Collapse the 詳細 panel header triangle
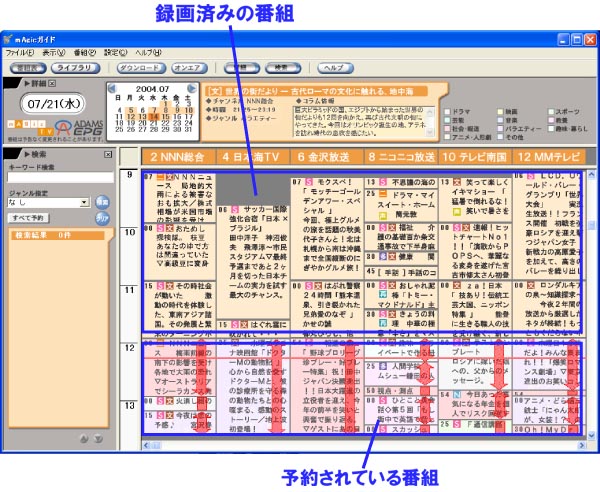The image size is (600, 492). click(x=26, y=84)
